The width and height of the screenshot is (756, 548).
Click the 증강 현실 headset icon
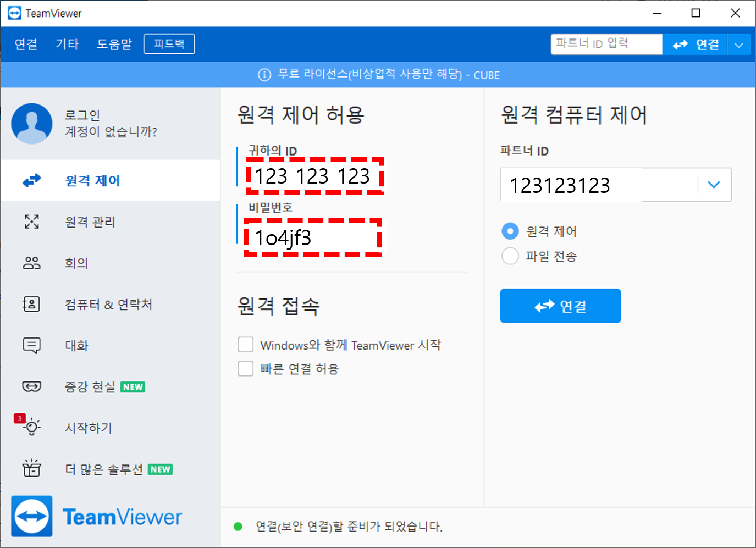[32, 386]
